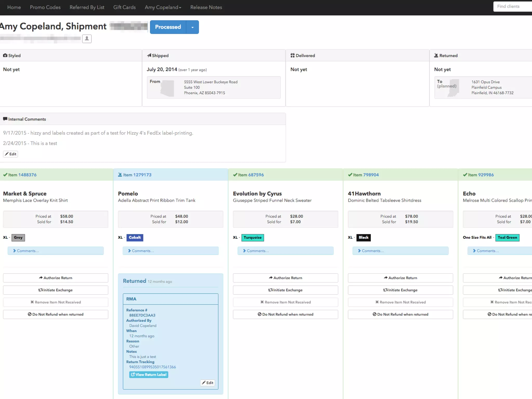Expand Comments for Market & Spruce item
532x399 pixels.
(56, 251)
